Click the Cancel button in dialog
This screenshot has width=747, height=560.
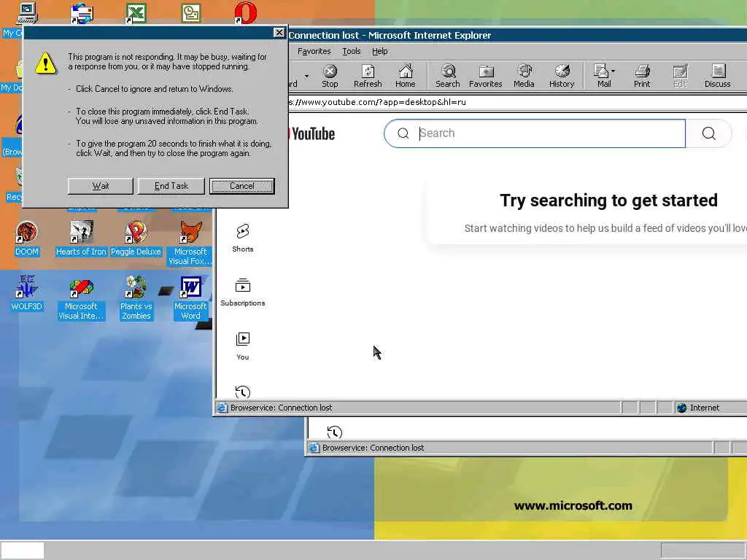[242, 186]
